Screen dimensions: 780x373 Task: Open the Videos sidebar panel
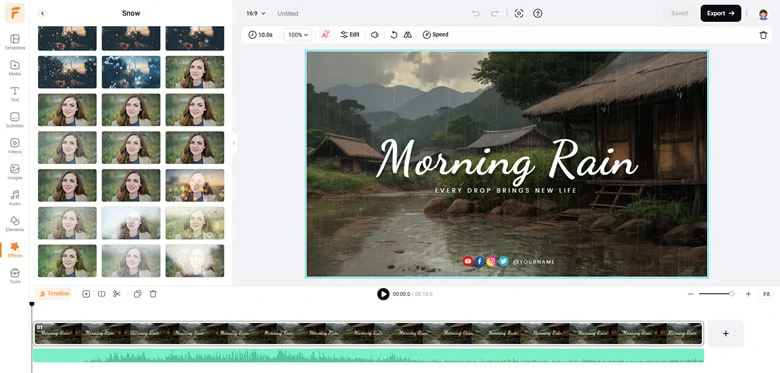[x=15, y=146]
